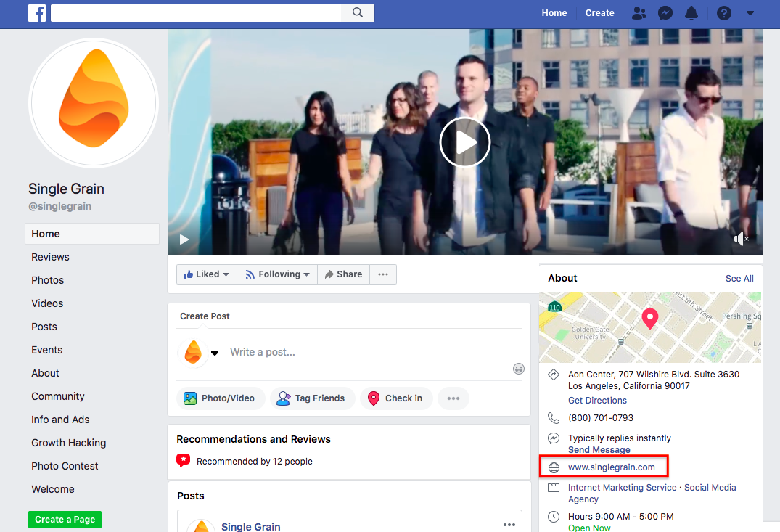
Task: Expand the post-as identity dropdown arrow
Action: click(x=215, y=353)
